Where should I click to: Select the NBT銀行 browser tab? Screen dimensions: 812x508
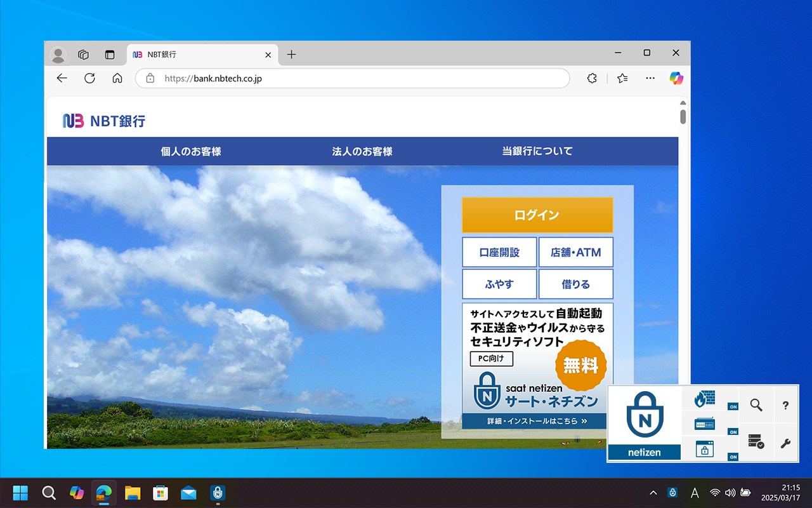(x=202, y=55)
